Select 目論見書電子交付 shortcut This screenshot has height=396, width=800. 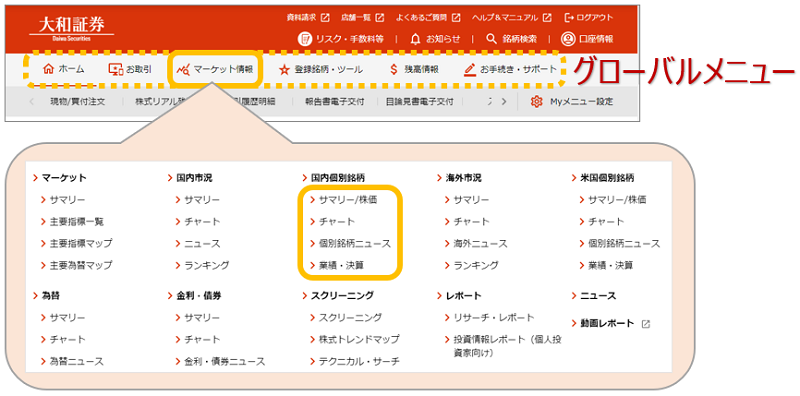(x=419, y=102)
